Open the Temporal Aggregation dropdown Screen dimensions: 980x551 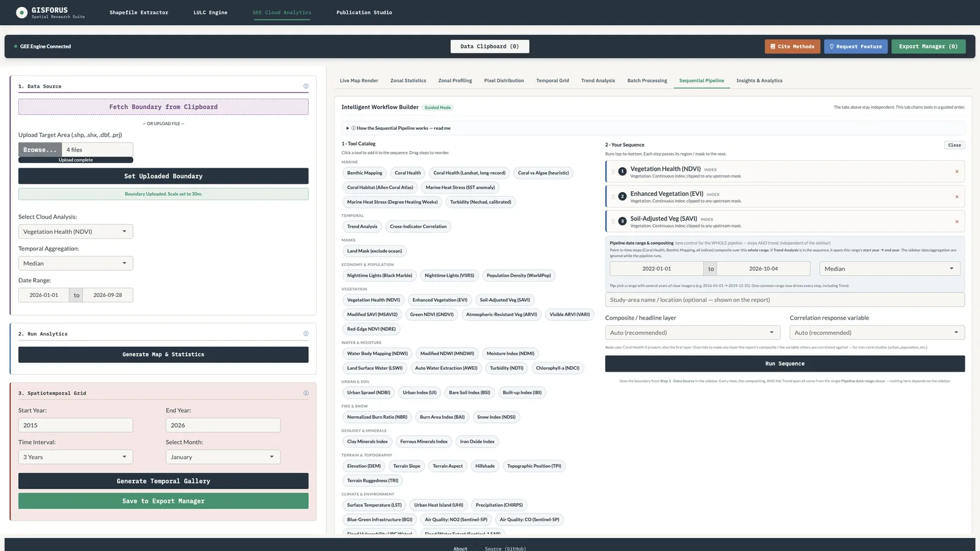[75, 263]
